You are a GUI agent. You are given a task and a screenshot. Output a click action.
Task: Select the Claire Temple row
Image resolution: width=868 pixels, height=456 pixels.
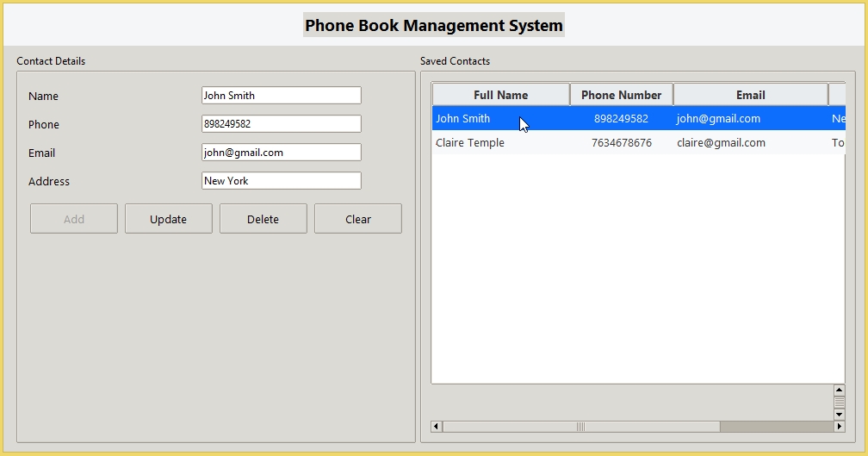[470, 143]
